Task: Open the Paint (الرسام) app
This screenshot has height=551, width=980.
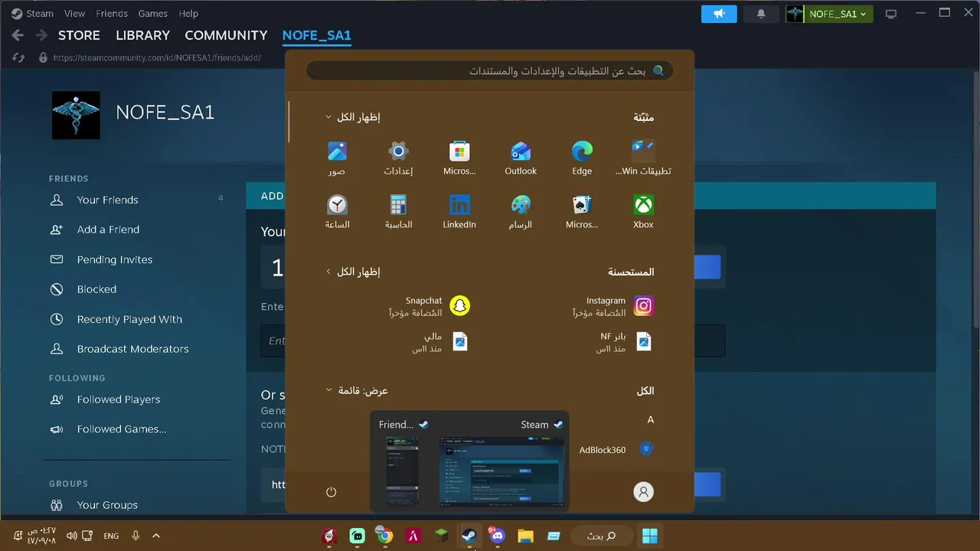Action: 521,212
